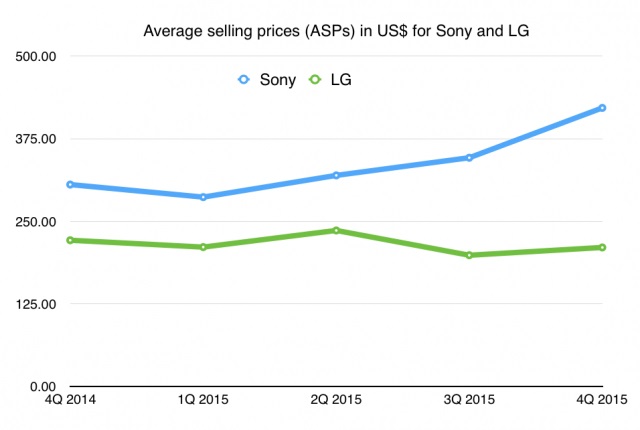Click the 125.00 y-axis label

tap(36, 304)
